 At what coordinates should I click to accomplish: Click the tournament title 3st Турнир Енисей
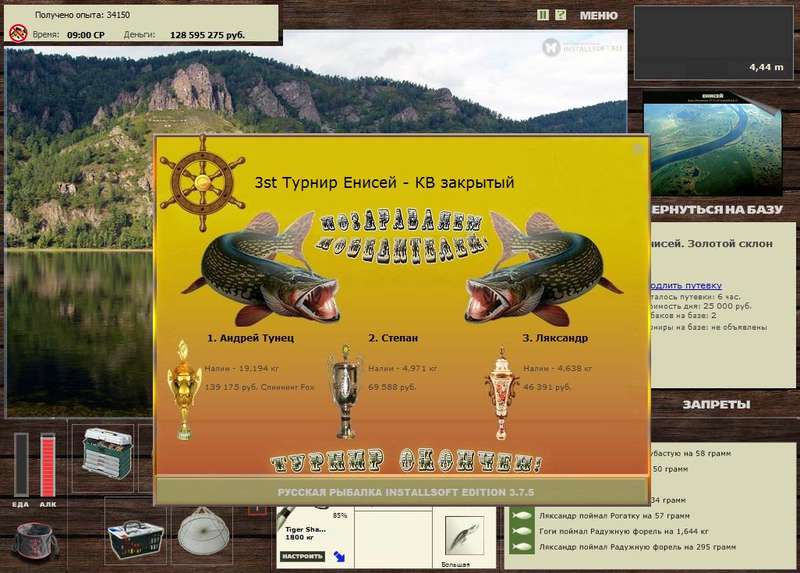[x=384, y=182]
